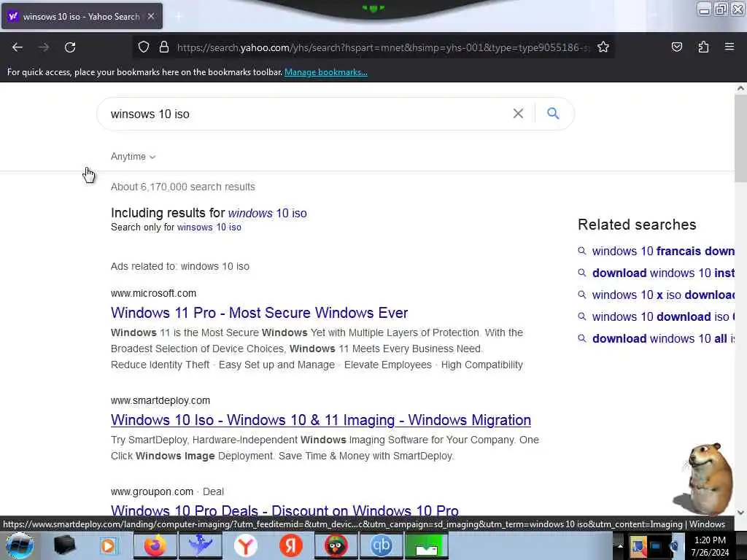Click the page scrollbar thumb

[740, 138]
